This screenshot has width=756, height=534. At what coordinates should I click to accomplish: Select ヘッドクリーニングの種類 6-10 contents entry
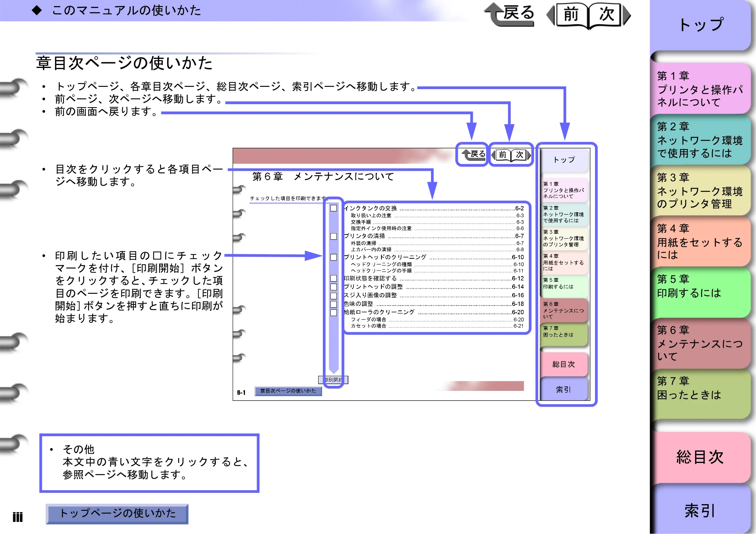[x=437, y=264]
